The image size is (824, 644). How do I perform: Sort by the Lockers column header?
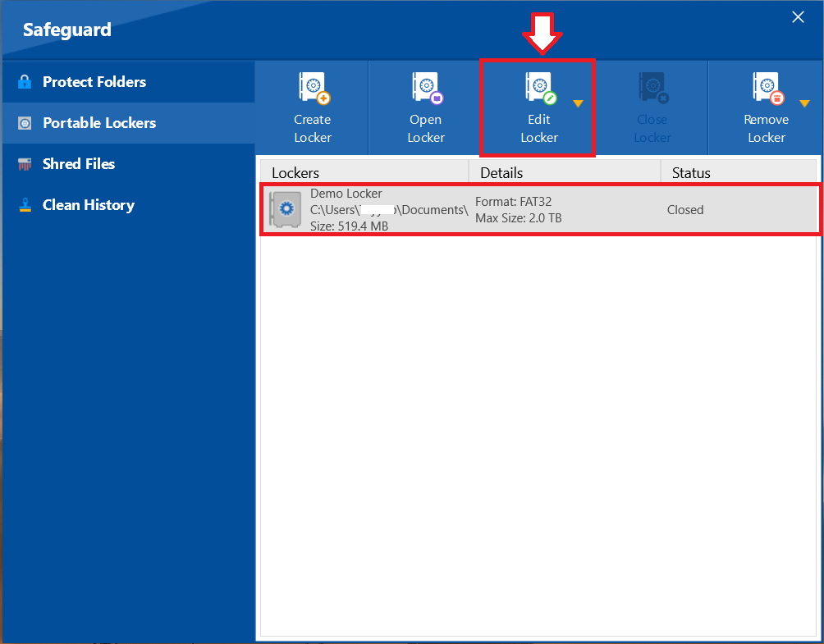[364, 172]
